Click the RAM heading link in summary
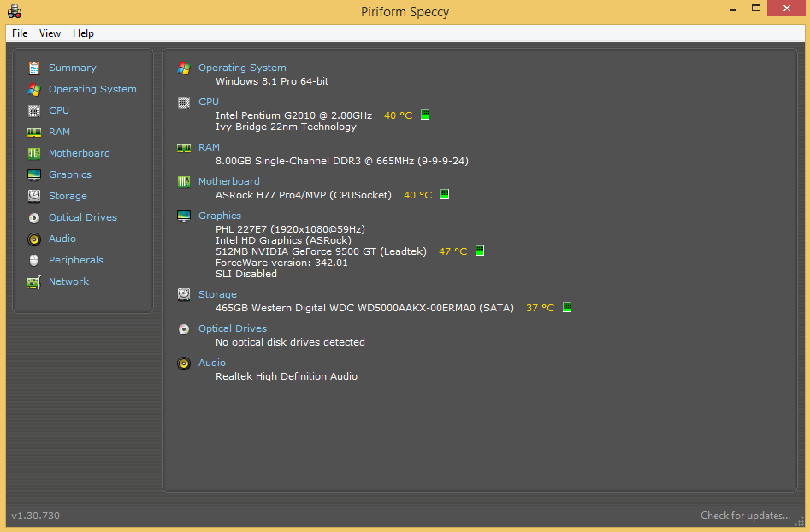This screenshot has height=532, width=810. [209, 147]
